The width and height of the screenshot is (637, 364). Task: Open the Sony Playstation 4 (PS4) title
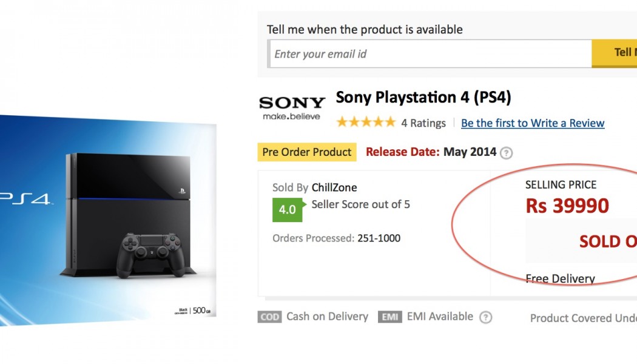pyautogui.click(x=423, y=97)
